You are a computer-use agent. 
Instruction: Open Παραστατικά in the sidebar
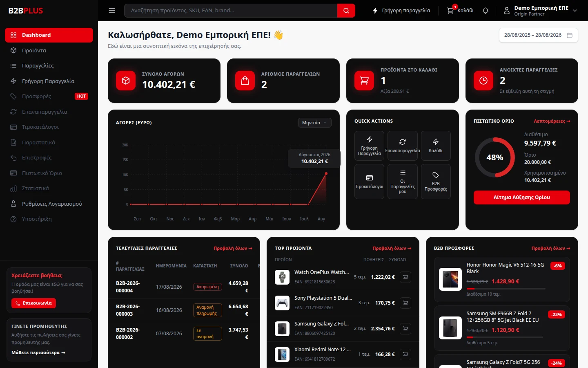49,142
